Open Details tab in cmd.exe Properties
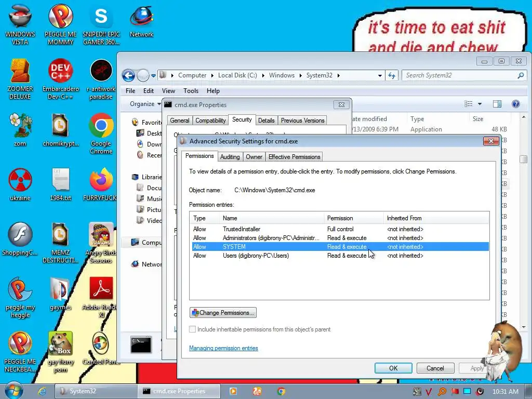 [266, 121]
